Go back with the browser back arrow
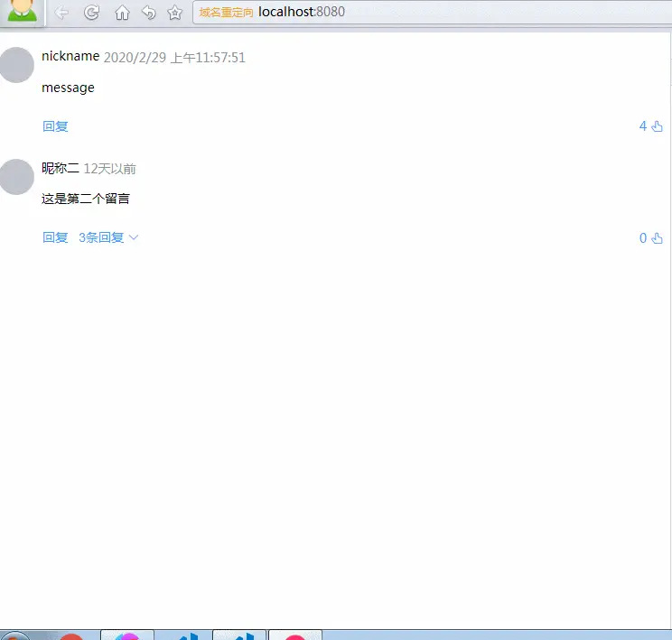The width and height of the screenshot is (672, 640). pos(61,13)
